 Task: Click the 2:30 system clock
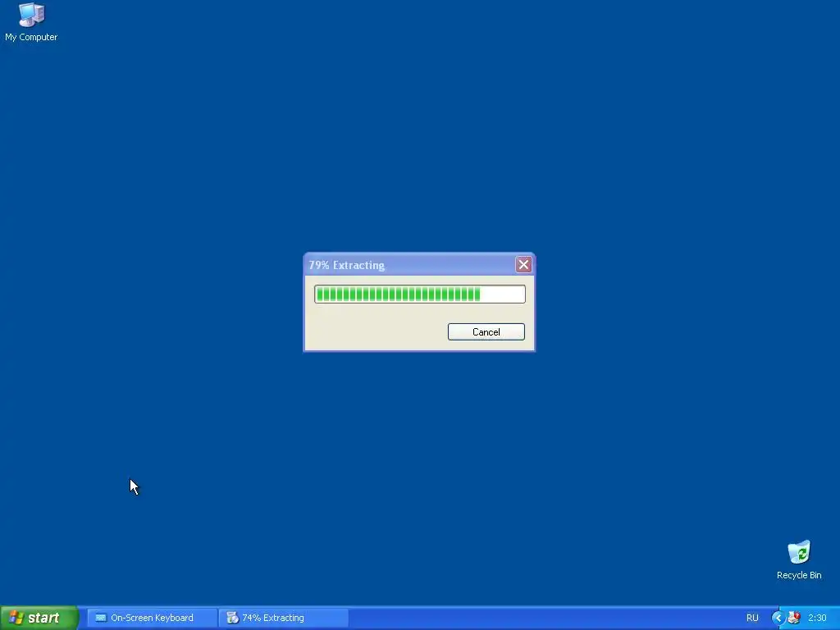(817, 618)
